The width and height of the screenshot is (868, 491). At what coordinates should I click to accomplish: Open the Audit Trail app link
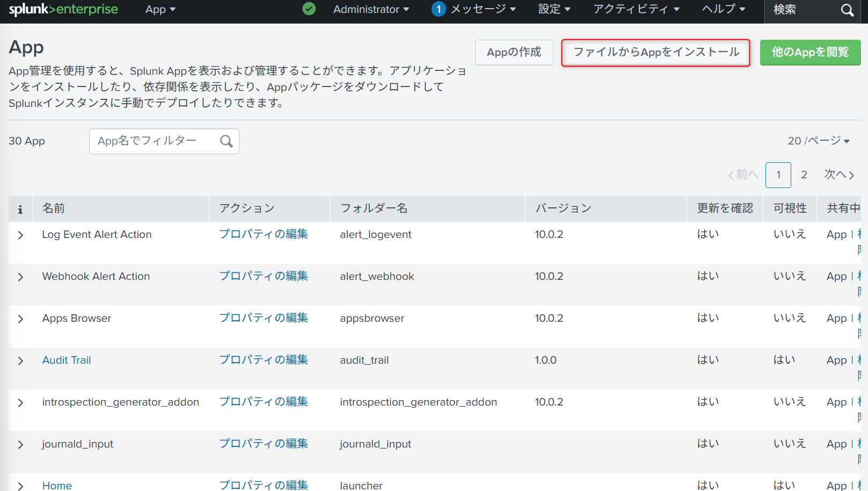67,360
